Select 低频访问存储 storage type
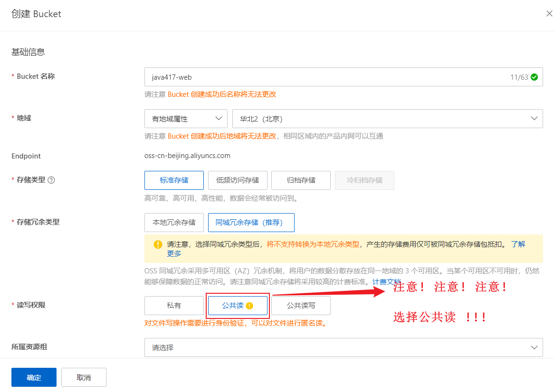 238,180
